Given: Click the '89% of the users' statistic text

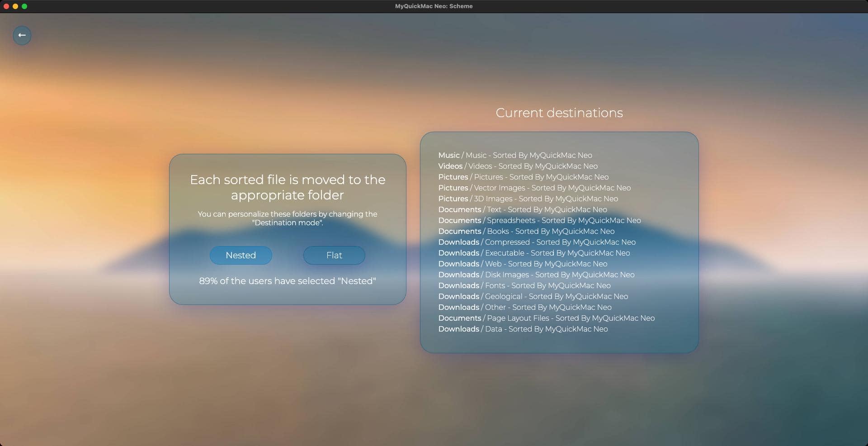Looking at the screenshot, I should 288,281.
